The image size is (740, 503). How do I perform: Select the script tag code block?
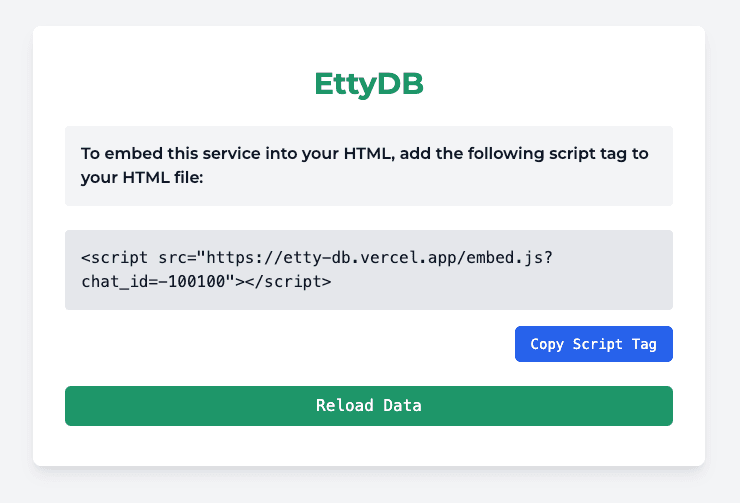tap(369, 270)
